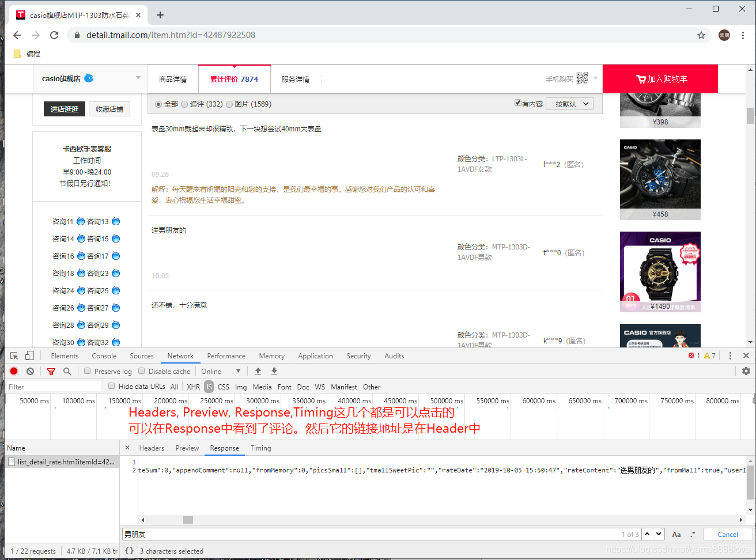Open network settings gear icon
756x560 pixels.
point(746,371)
